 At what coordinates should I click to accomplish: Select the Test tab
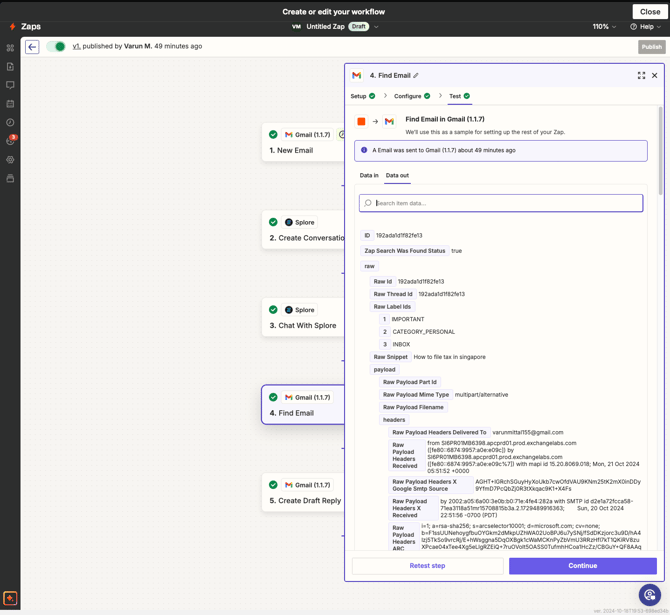(x=459, y=96)
